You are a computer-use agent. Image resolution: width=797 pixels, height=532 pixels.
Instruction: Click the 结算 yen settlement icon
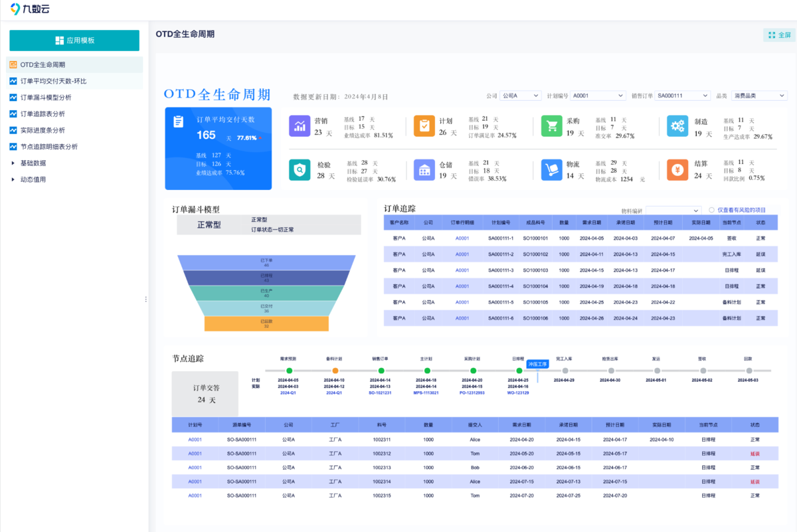(678, 170)
